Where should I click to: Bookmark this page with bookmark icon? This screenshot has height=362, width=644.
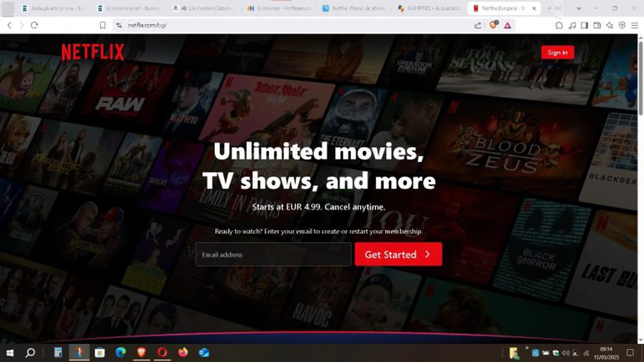(x=103, y=25)
